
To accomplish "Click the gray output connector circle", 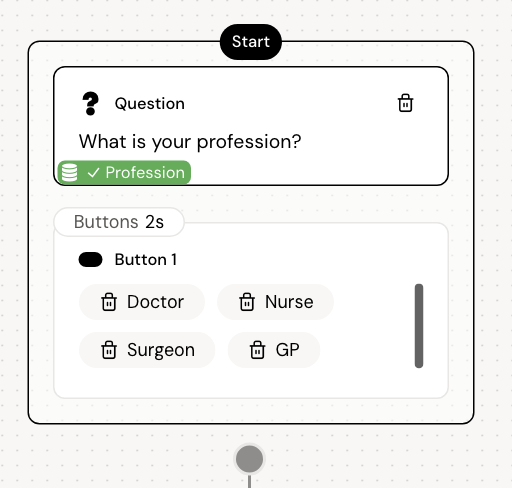I will click(x=249, y=459).
